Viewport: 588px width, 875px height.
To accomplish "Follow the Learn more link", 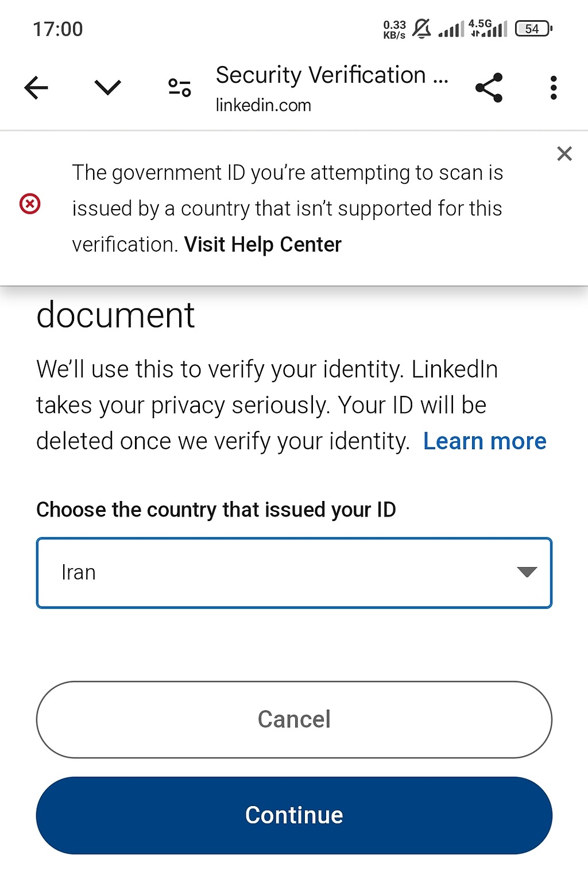I will pos(484,441).
